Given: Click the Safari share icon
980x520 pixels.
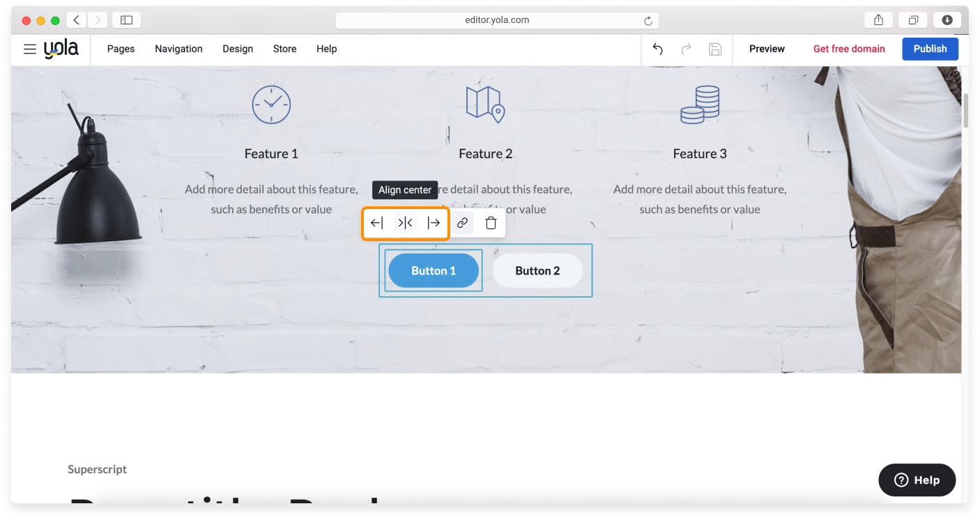Looking at the screenshot, I should pyautogui.click(x=878, y=20).
